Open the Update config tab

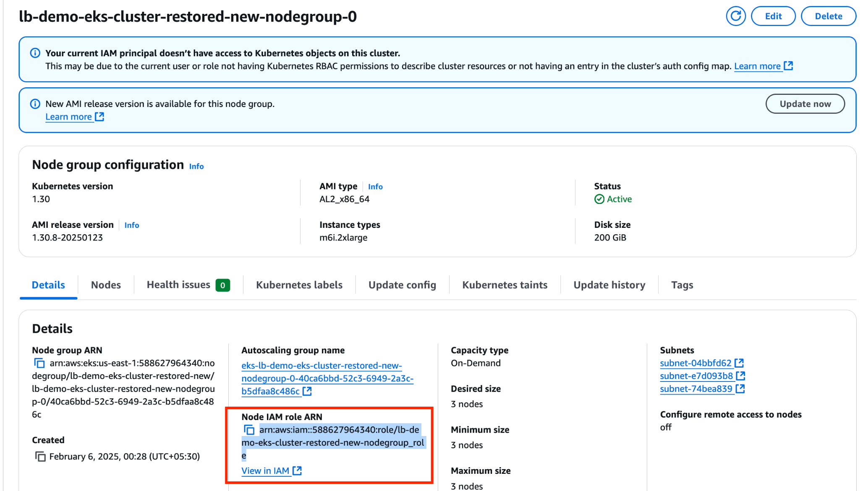click(402, 285)
